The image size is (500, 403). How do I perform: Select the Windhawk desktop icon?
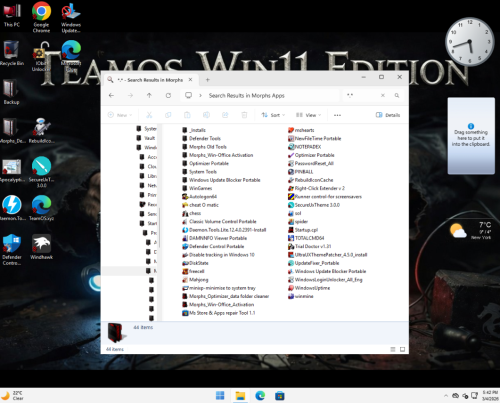[x=41, y=247]
